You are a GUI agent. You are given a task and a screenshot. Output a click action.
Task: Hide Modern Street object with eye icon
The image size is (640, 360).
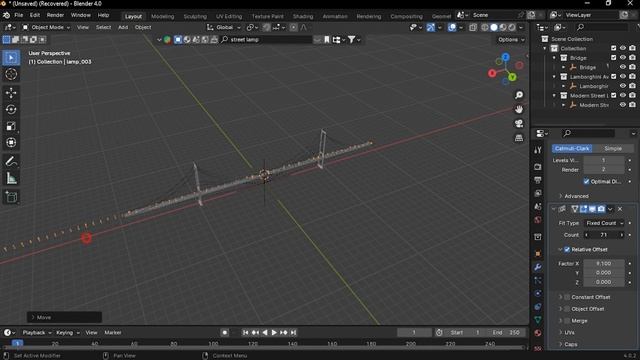[623, 104]
